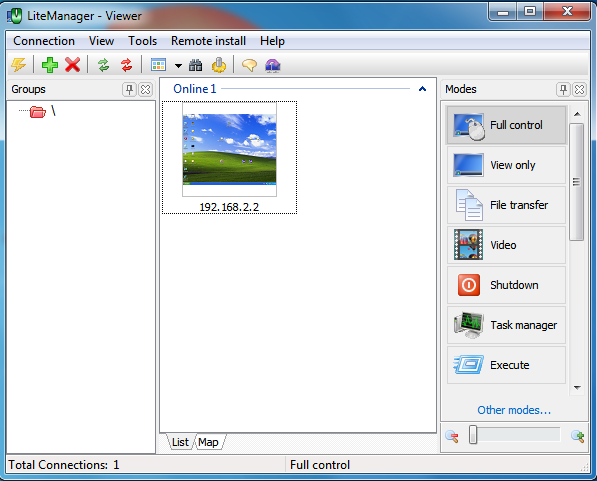
Task: Click the red refresh arrows icon
Action: point(126,65)
